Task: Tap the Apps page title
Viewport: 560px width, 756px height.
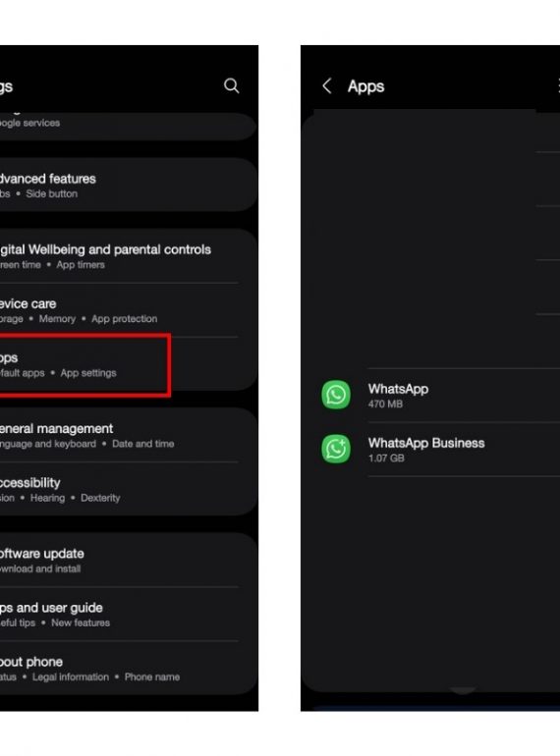Action: click(x=366, y=86)
